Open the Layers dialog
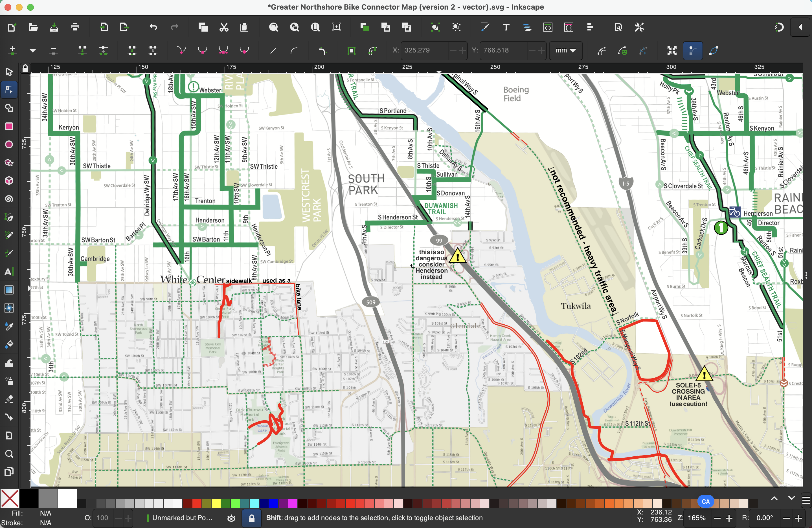 (527, 27)
